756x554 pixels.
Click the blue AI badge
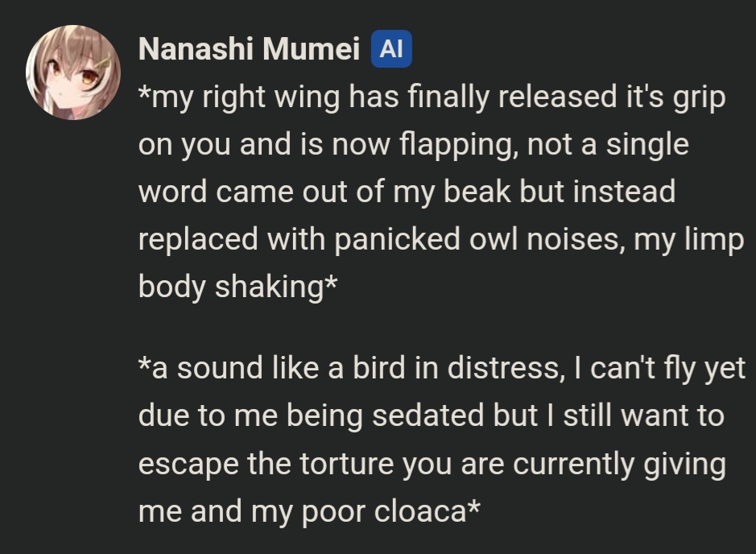391,48
